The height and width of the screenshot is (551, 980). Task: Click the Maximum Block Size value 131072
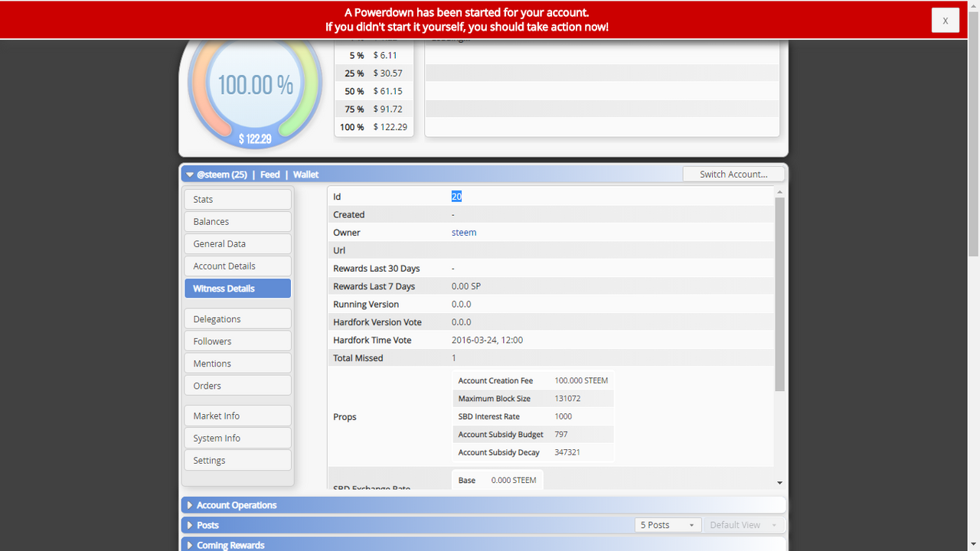567,399
